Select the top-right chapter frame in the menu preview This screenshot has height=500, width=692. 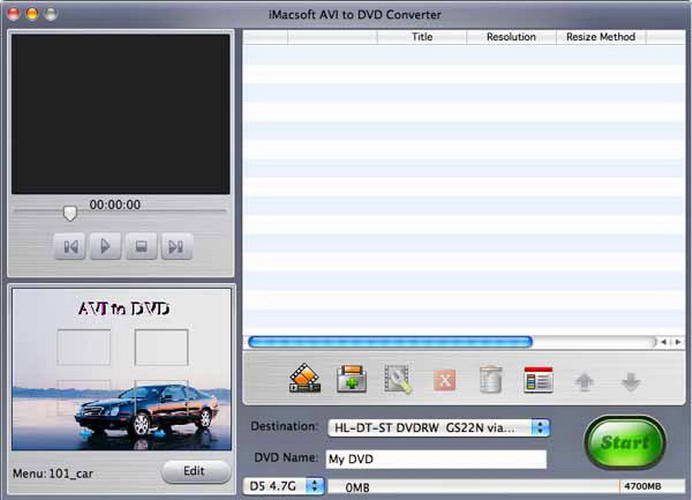pyautogui.click(x=161, y=347)
